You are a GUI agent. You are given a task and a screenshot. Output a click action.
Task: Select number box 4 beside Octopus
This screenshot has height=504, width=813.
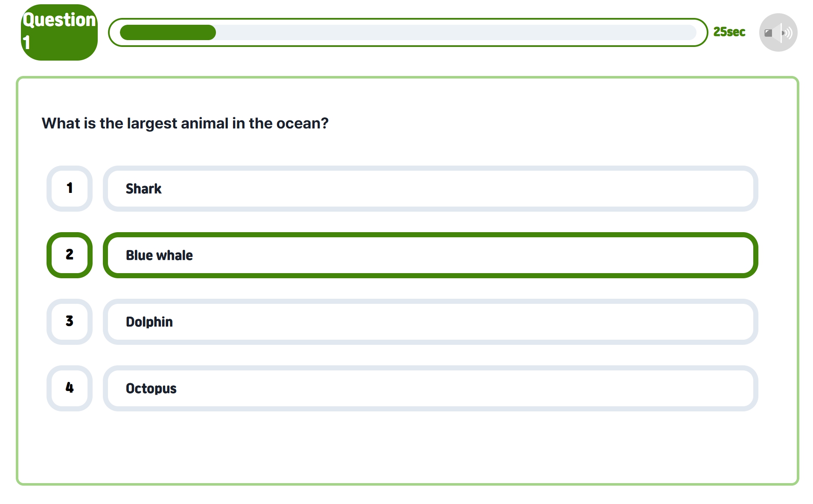70,388
